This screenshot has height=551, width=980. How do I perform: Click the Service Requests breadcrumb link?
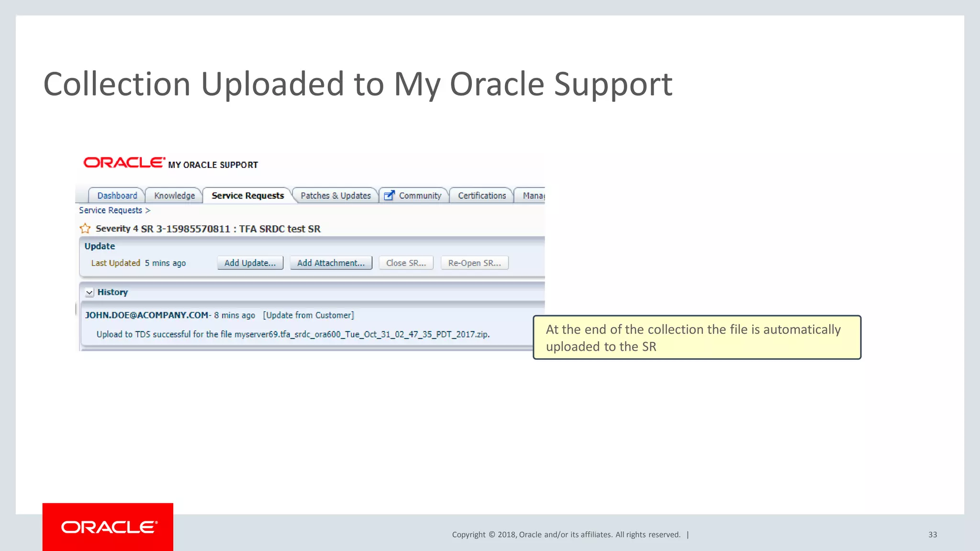(x=111, y=210)
